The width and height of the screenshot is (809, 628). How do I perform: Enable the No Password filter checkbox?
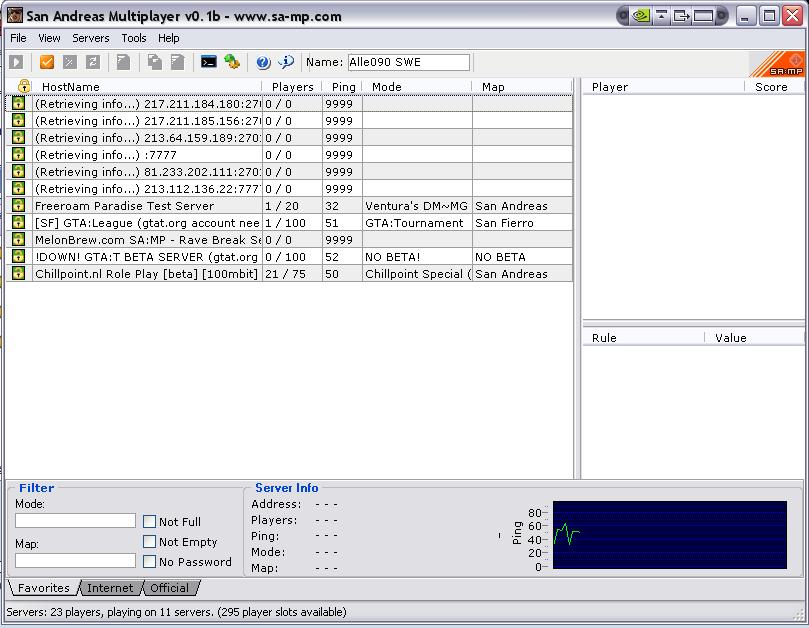[x=149, y=561]
